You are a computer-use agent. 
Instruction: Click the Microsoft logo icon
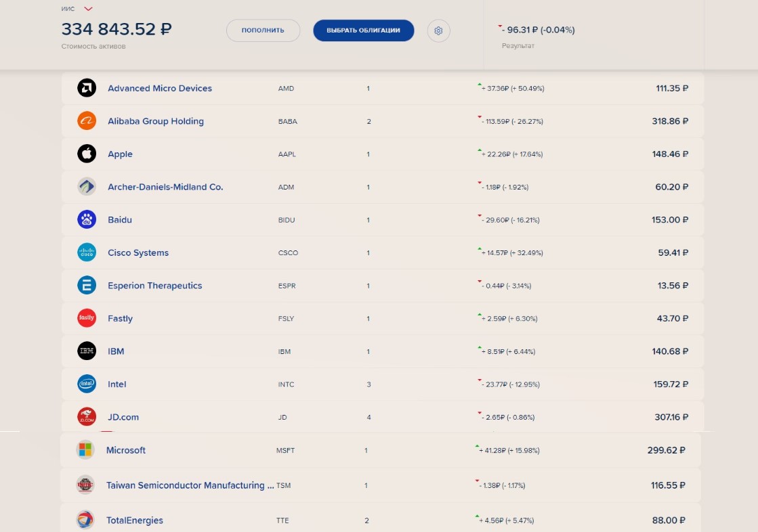click(85, 450)
